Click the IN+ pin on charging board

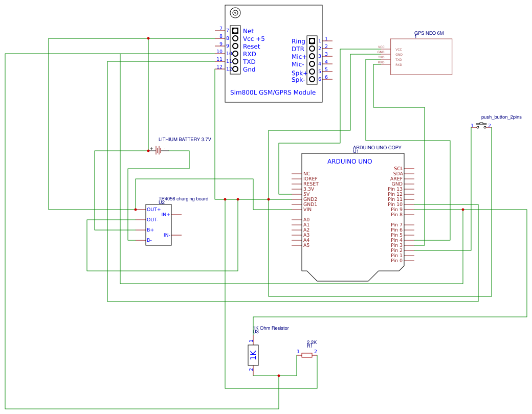[166, 215]
